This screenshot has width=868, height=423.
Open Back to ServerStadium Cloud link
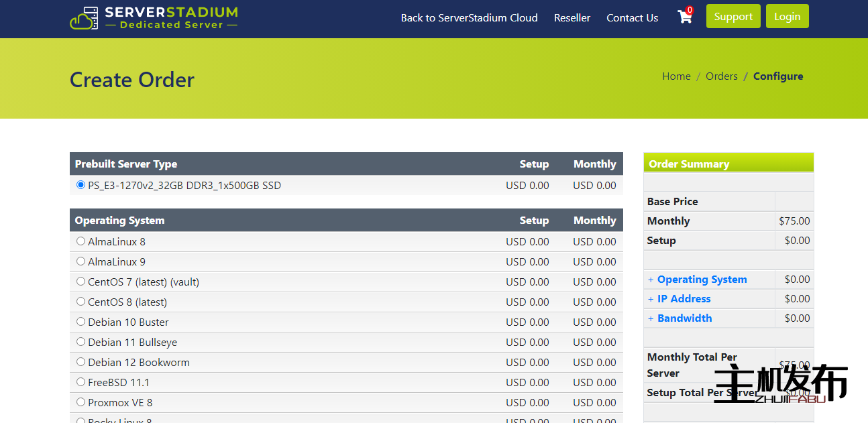pyautogui.click(x=469, y=18)
